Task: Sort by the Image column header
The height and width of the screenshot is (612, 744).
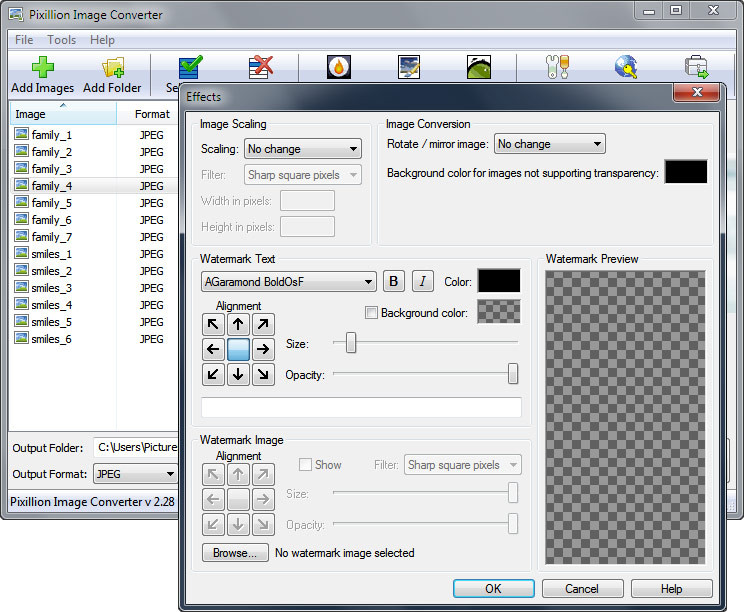Action: click(x=63, y=114)
